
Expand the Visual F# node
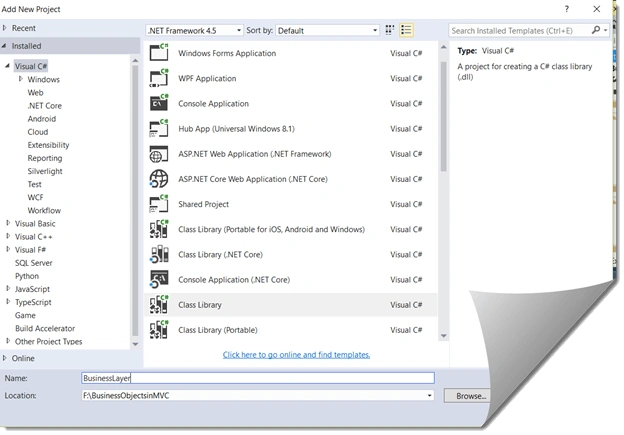coord(8,249)
